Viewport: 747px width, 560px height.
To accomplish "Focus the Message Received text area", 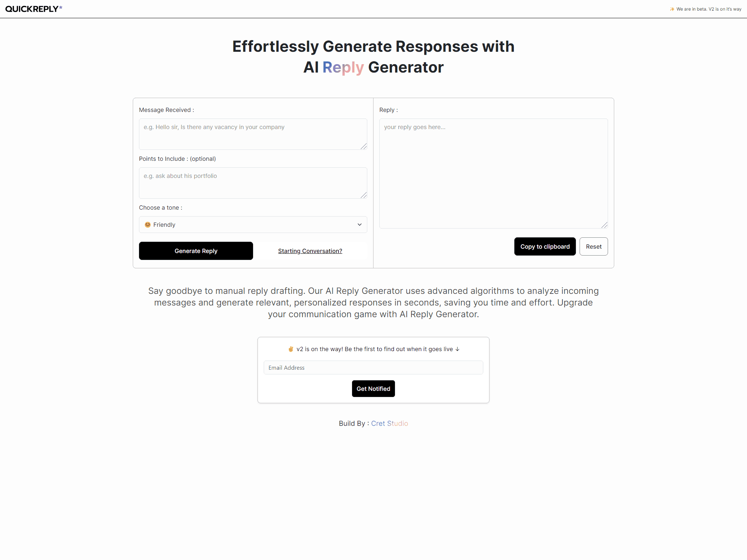I will pos(253,134).
